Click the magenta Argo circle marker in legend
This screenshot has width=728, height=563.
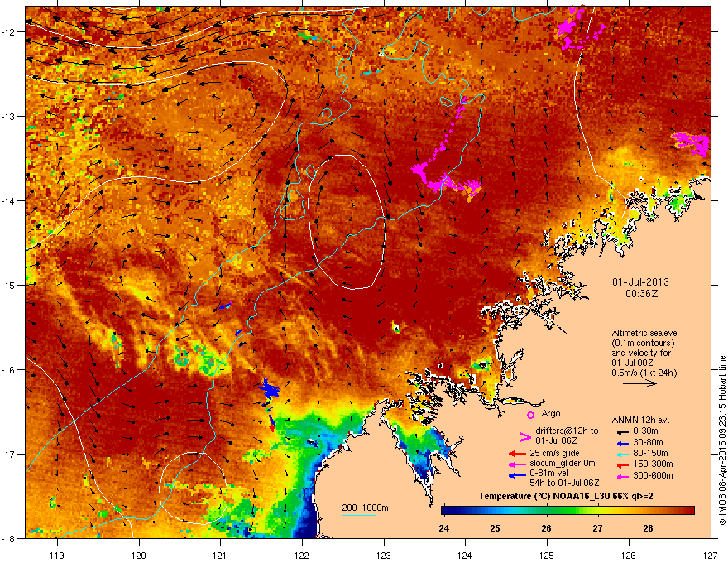click(530, 415)
